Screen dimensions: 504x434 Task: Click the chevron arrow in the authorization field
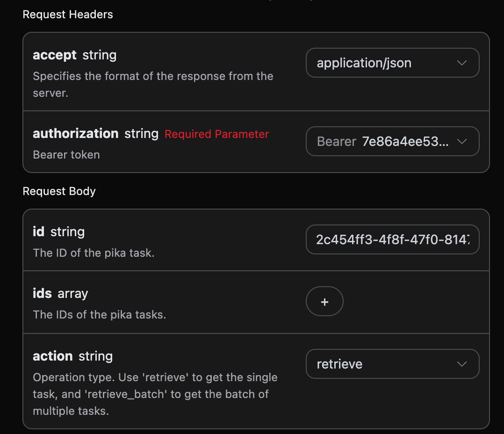pyautogui.click(x=462, y=141)
